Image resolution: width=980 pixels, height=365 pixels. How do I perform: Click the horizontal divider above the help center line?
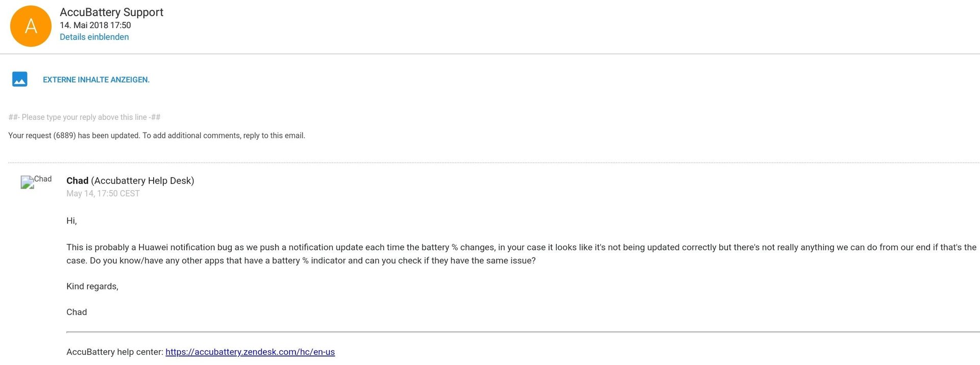tap(523, 332)
